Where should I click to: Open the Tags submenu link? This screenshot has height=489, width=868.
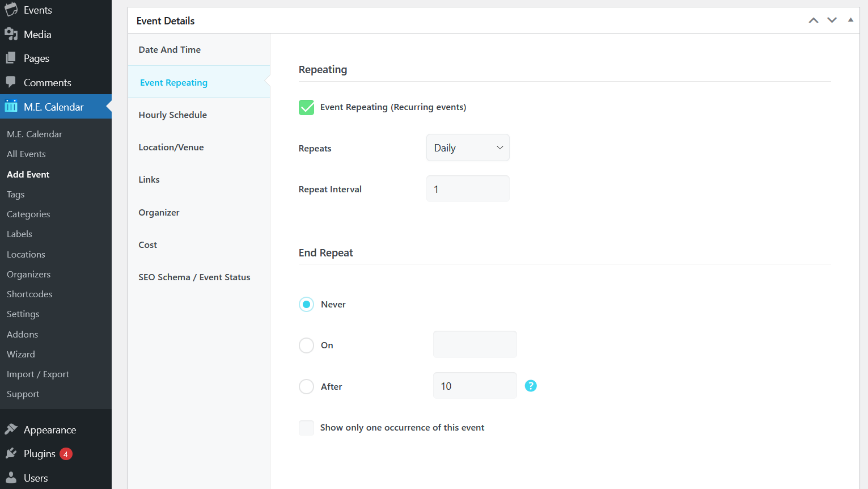coord(16,194)
